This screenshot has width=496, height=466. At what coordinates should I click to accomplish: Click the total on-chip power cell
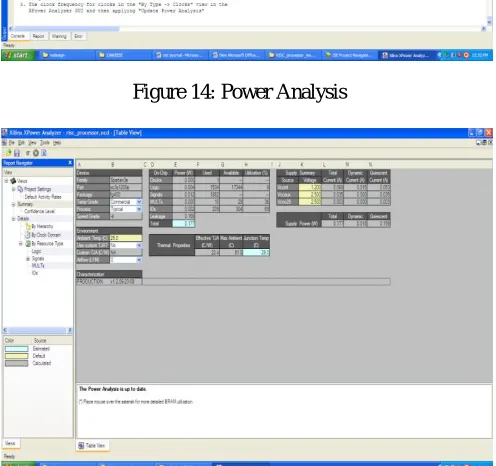click(184, 224)
